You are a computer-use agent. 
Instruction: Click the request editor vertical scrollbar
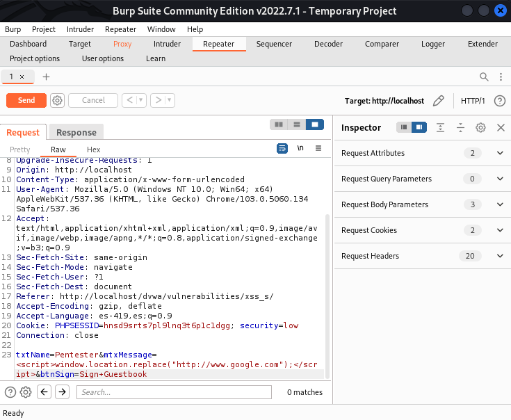point(327,296)
